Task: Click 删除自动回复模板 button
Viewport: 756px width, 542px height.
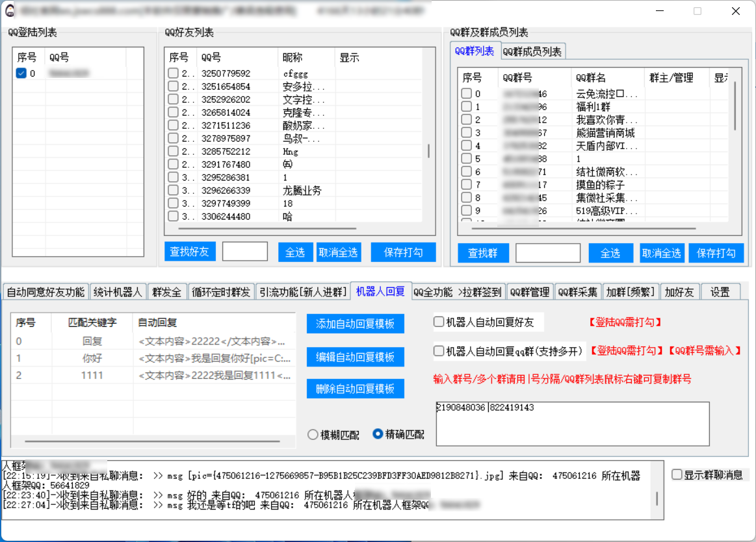Action: point(355,389)
